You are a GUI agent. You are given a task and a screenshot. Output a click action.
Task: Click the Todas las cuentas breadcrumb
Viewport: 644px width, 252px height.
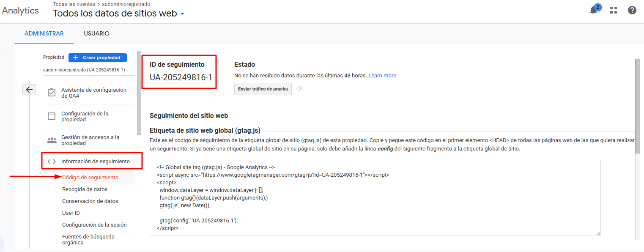pyautogui.click(x=74, y=4)
